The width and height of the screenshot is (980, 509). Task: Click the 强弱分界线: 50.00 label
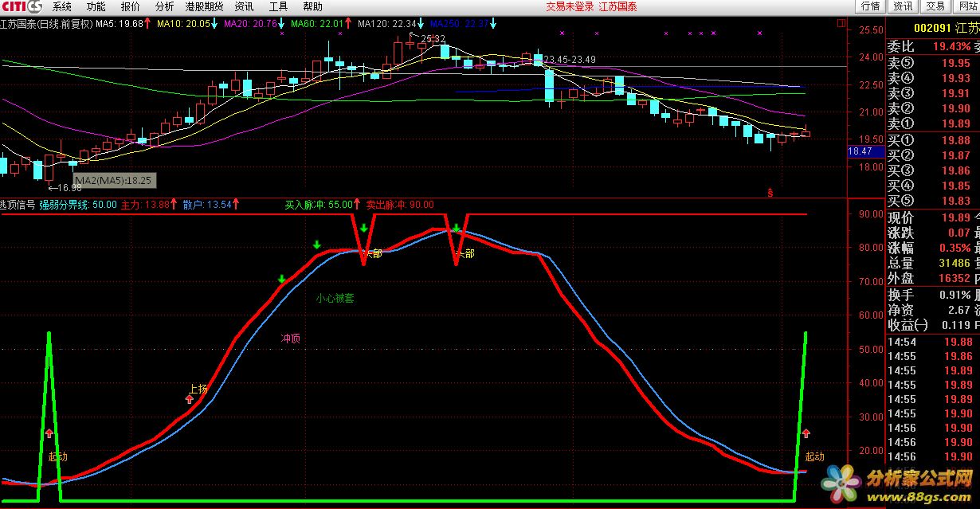point(78,205)
